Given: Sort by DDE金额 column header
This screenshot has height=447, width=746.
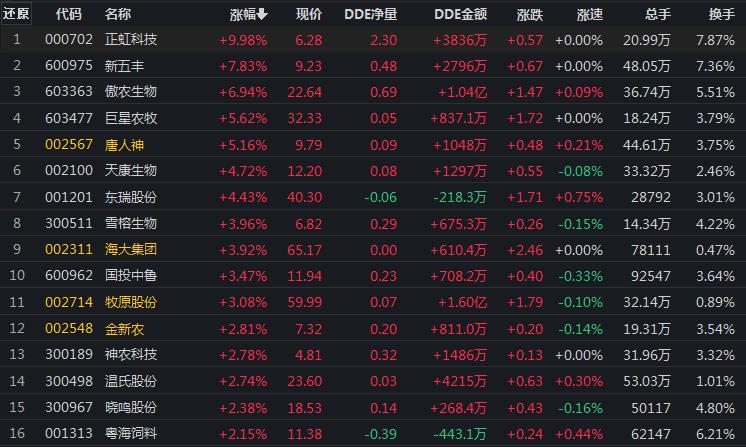Looking at the screenshot, I should [460, 14].
